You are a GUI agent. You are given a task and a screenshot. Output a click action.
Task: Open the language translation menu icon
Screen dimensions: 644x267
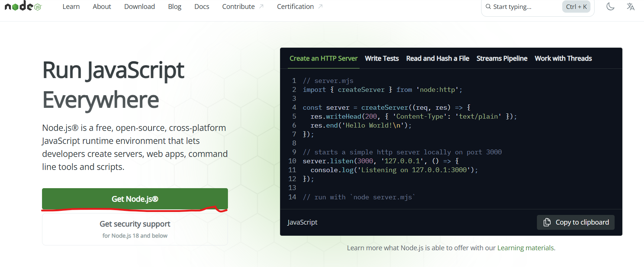pyautogui.click(x=631, y=6)
